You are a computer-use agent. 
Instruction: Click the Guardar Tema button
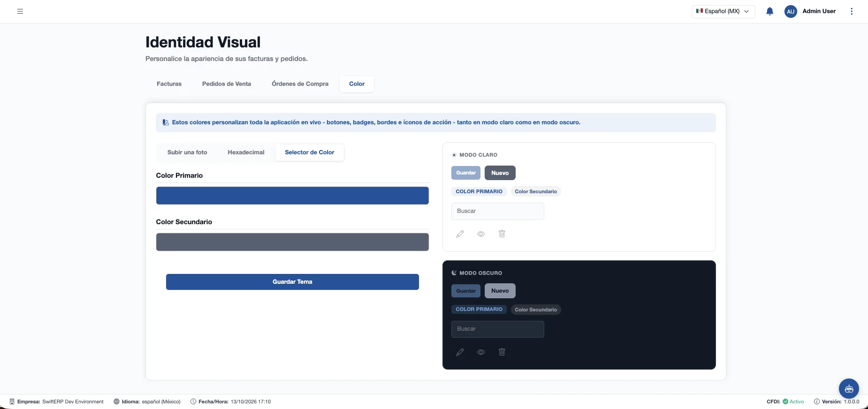pyautogui.click(x=292, y=282)
